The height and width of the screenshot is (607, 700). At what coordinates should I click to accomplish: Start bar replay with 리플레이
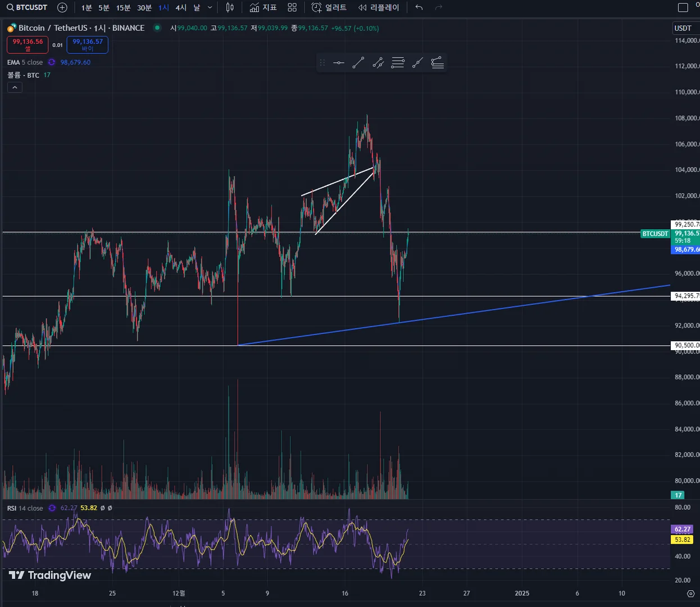(x=379, y=7)
